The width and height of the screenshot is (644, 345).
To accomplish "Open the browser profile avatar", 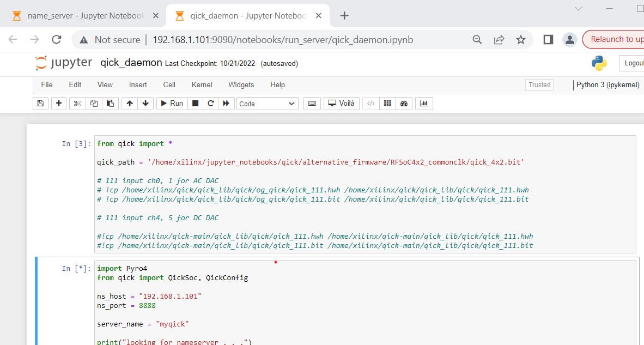I will pos(570,39).
